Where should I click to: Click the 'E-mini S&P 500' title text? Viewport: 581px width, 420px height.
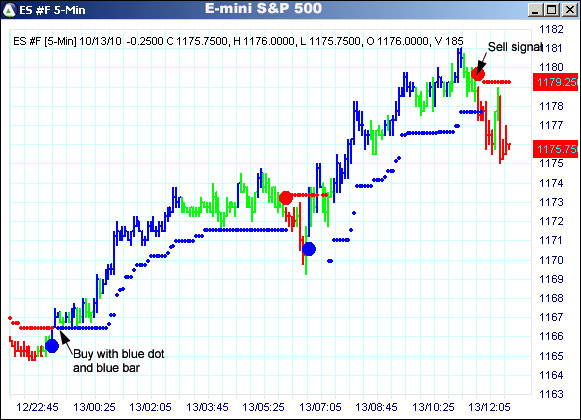pos(263,9)
